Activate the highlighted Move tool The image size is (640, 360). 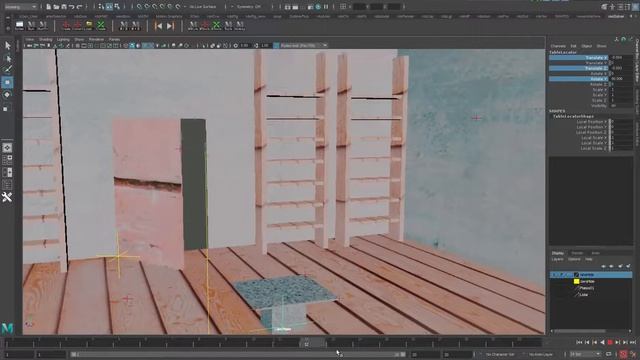(x=7, y=82)
